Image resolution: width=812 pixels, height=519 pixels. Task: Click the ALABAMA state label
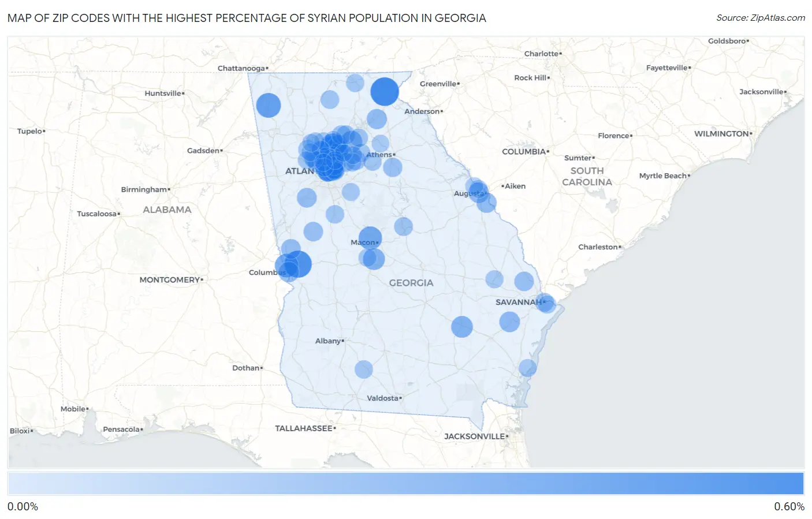tap(167, 210)
